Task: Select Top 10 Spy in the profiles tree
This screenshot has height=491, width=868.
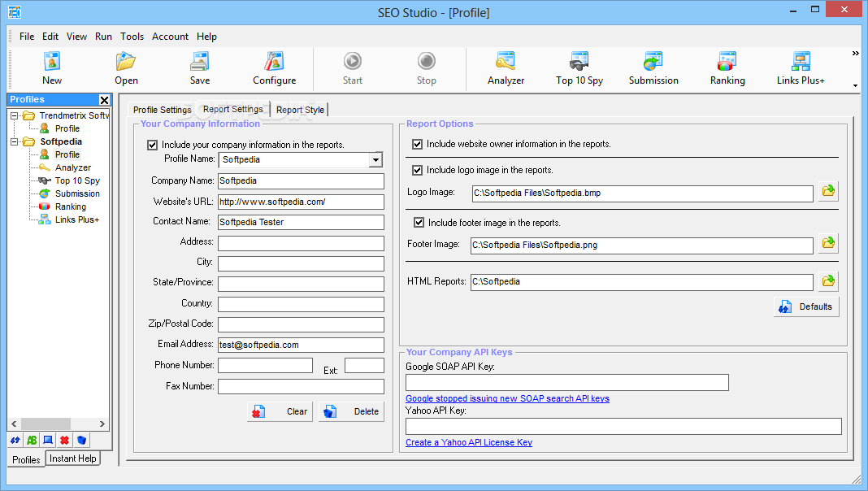Action: [77, 180]
